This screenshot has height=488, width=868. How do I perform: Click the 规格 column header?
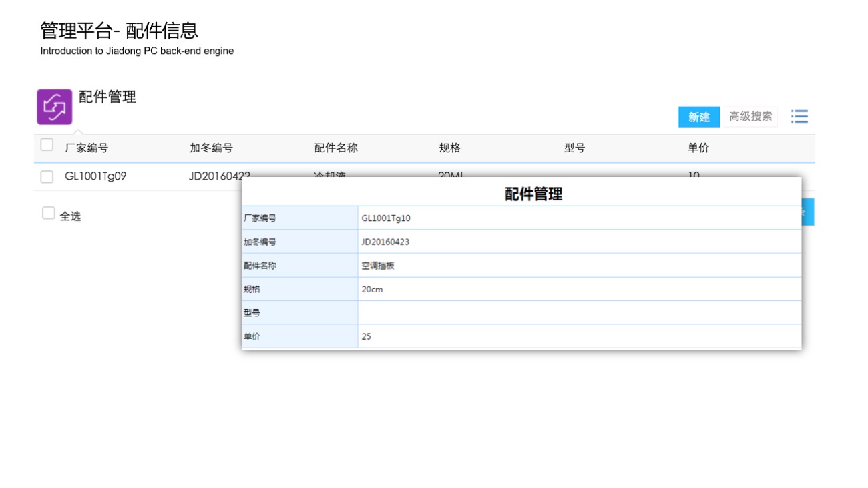click(449, 148)
